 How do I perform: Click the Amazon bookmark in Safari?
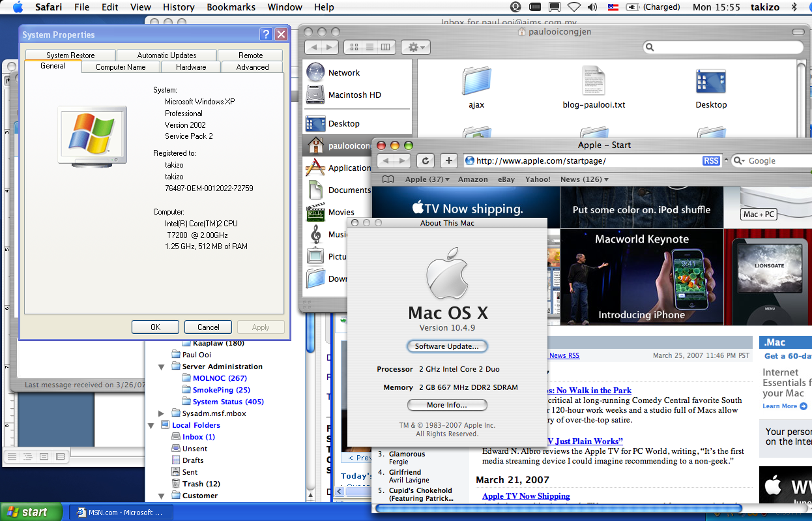point(473,179)
